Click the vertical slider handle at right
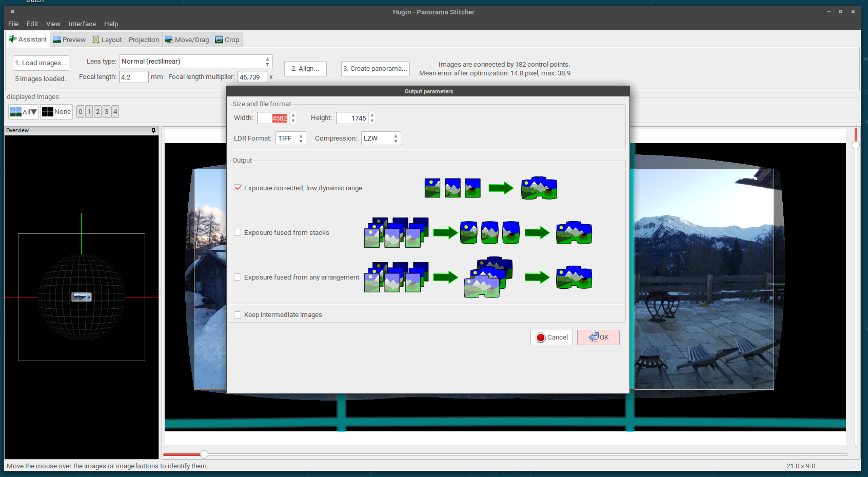868x477 pixels. click(x=856, y=145)
